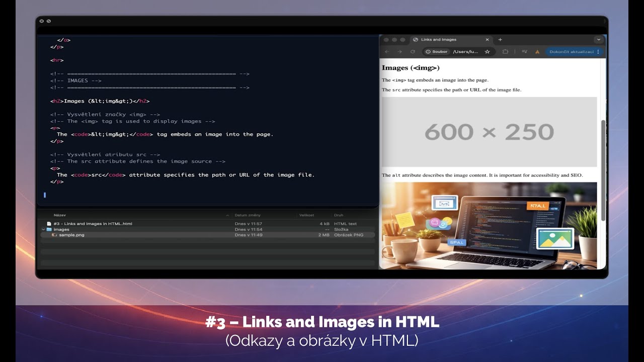Open the media control icon in browser toolbar
Image resolution: width=644 pixels, height=362 pixels.
point(524,52)
